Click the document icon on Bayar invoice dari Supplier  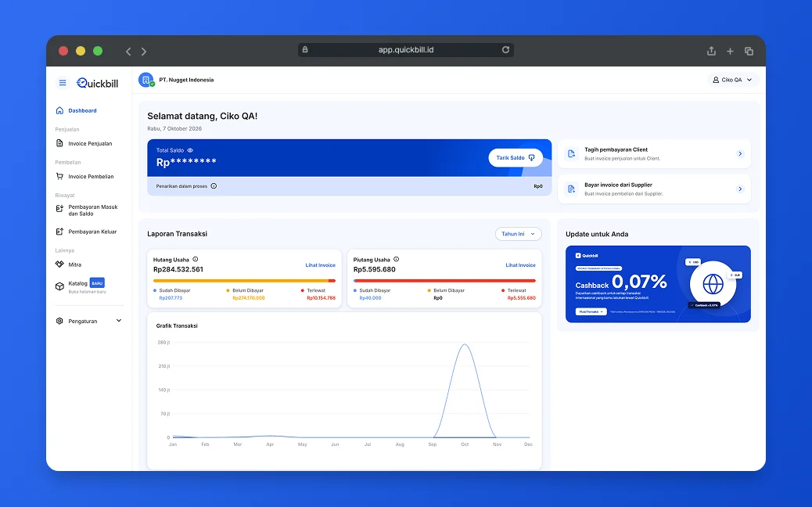pyautogui.click(x=571, y=189)
